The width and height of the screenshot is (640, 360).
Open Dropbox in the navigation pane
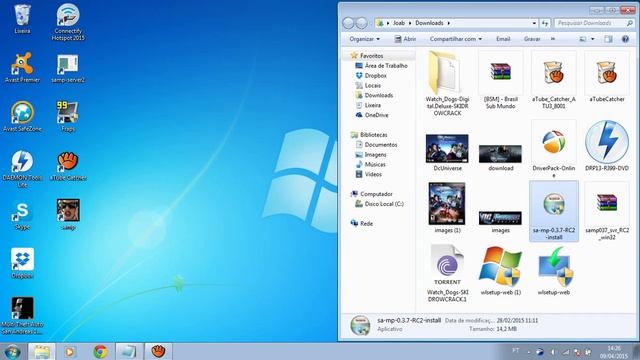(x=371, y=76)
